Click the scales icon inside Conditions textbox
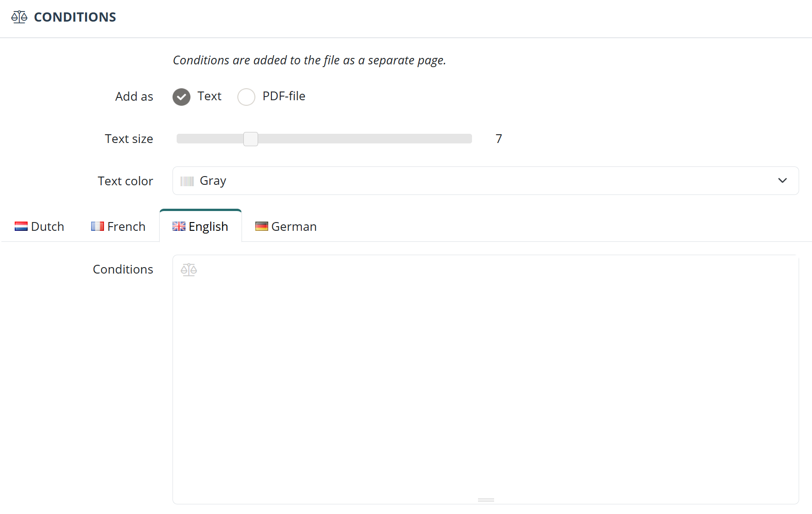The image size is (812, 514). tap(189, 270)
